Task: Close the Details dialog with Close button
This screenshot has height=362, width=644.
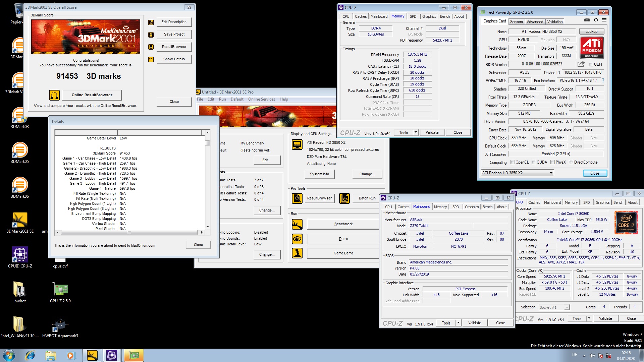Action: 198,245
